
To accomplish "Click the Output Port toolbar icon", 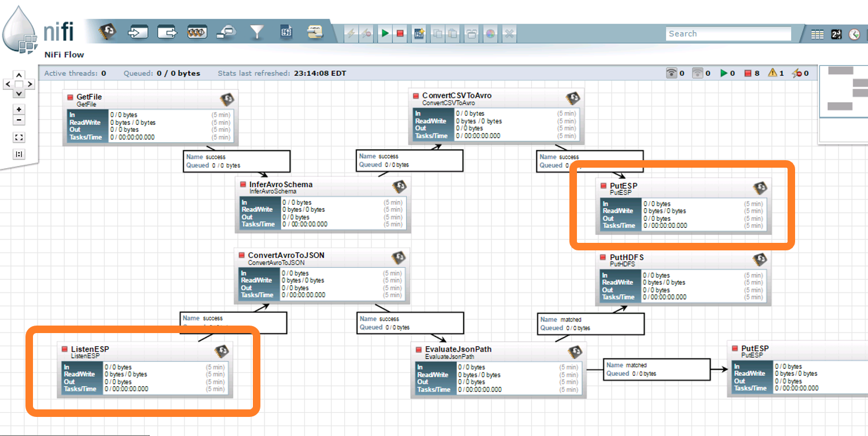I will pos(167,32).
